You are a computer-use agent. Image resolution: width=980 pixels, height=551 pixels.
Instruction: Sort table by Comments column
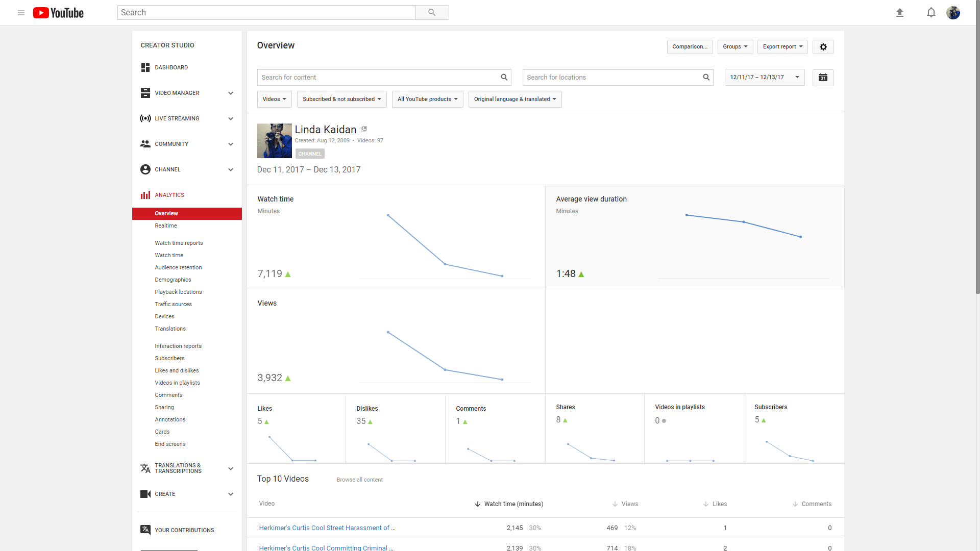812,504
